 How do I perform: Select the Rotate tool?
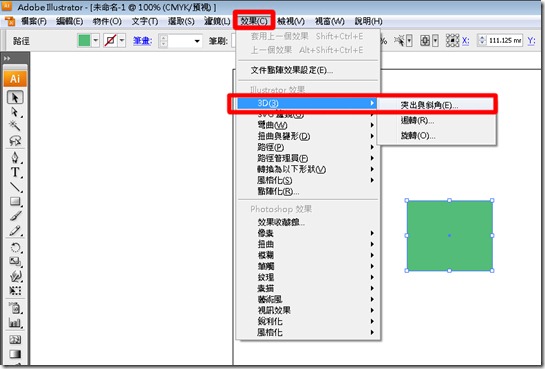(x=15, y=247)
